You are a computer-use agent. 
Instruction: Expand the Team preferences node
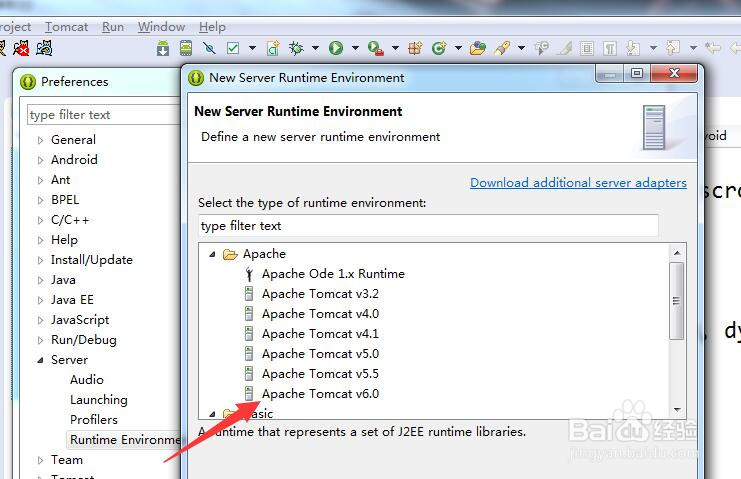click(x=41, y=460)
